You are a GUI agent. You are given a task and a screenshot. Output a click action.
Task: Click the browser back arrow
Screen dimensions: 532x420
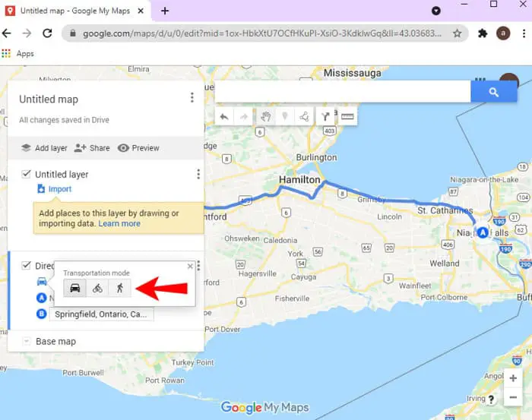7,33
